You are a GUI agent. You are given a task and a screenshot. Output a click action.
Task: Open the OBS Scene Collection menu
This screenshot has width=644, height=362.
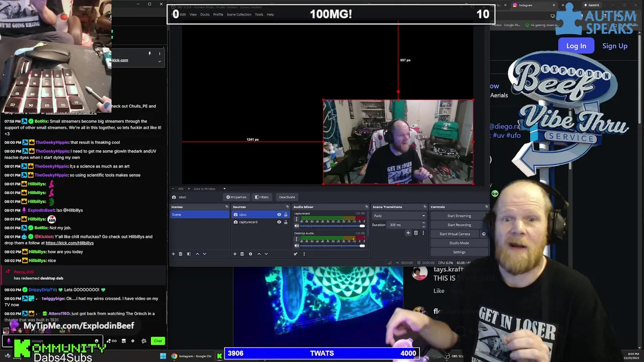239,15
